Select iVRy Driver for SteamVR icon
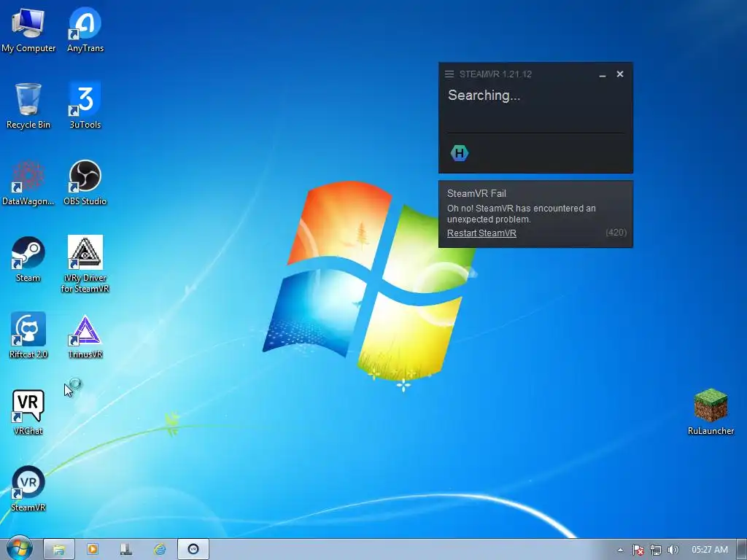The height and width of the screenshot is (560, 747). 85,264
